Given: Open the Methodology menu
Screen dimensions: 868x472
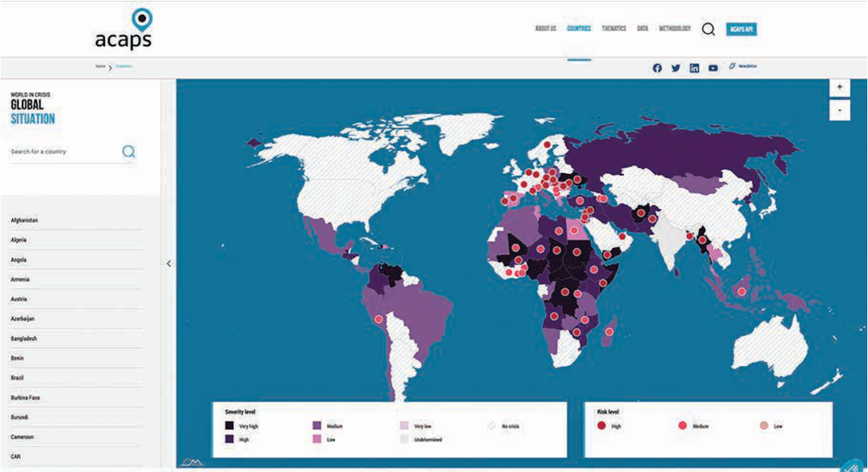Looking at the screenshot, I should coord(675,29).
